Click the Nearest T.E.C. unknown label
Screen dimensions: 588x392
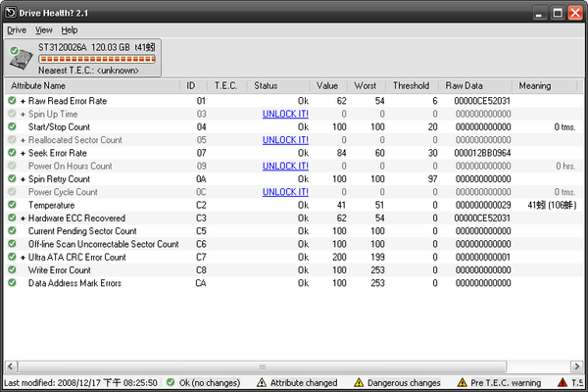tap(88, 71)
